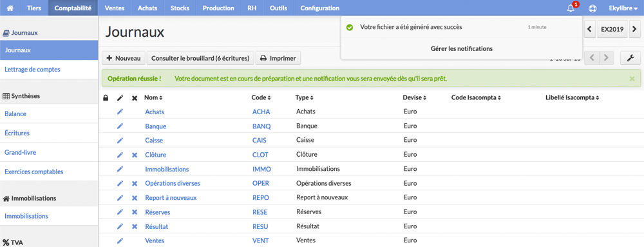Image resolution: width=644 pixels, height=247 pixels.
Task: Click the EX2019 exercise button
Action: (612, 29)
